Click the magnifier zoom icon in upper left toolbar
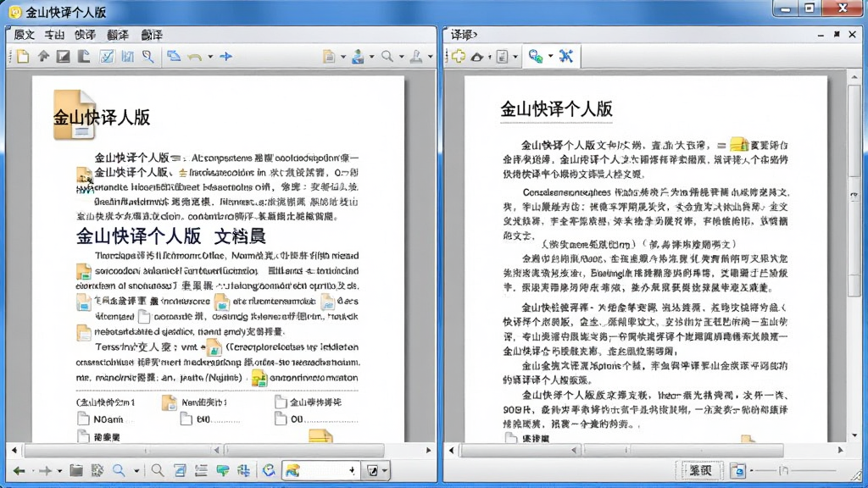This screenshot has height=488, width=868. (x=387, y=57)
